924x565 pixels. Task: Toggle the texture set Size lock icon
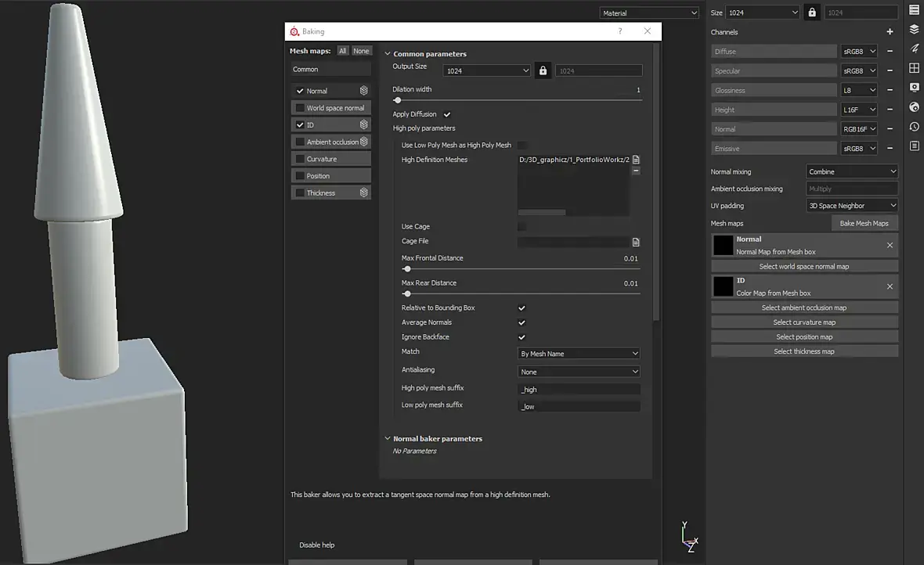pos(812,13)
